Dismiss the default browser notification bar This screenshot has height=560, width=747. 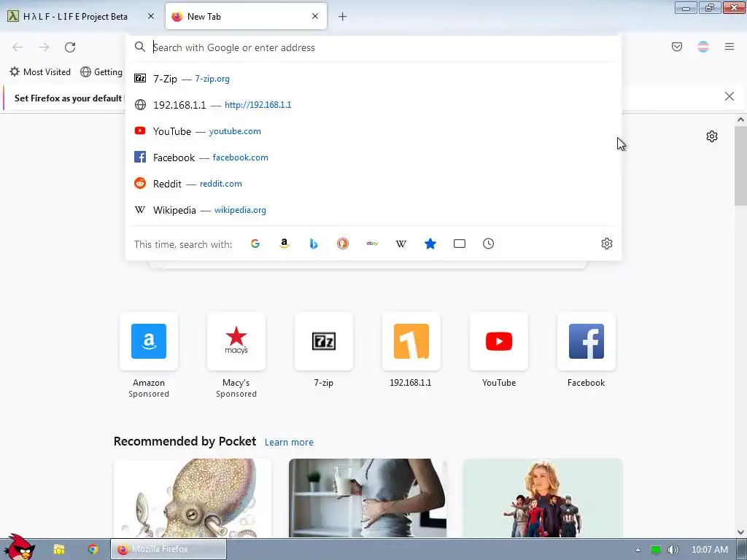click(729, 97)
